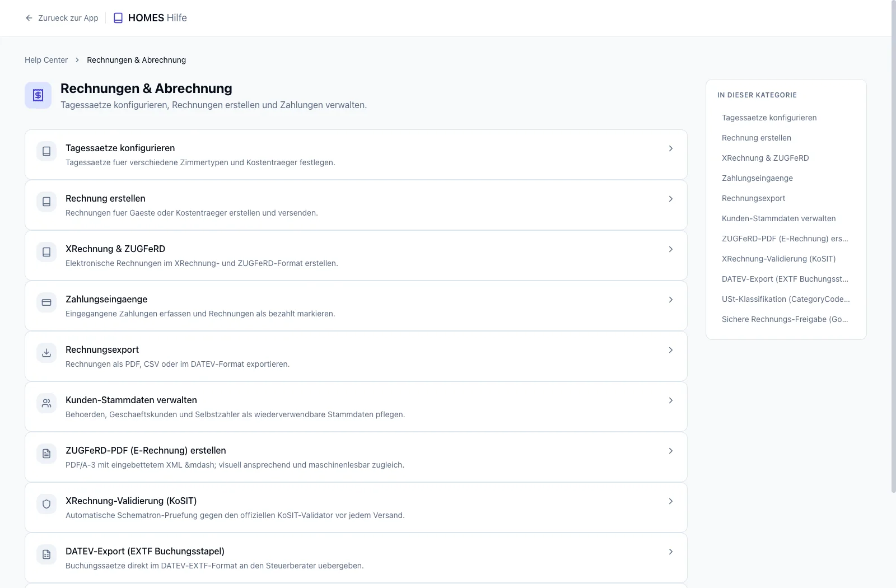Screen dimensions: 896x588
Task: Go to Kunden-Stammdaten verwalten in the sidebar
Action: pos(778,218)
